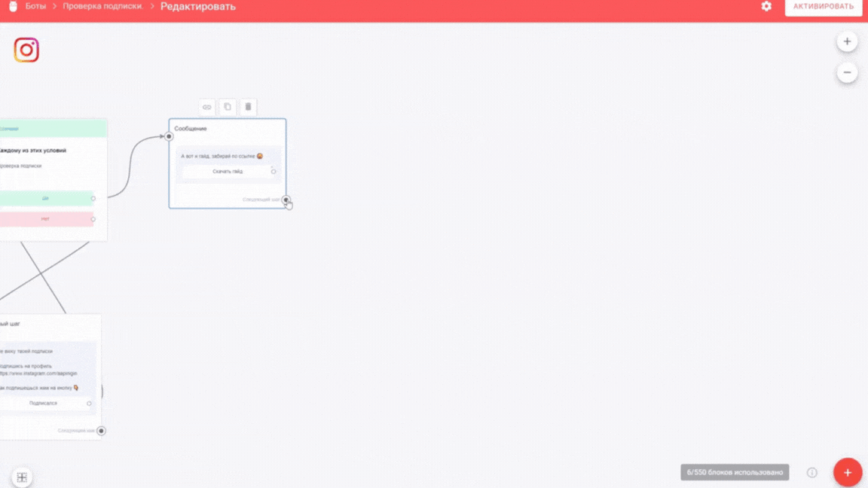Click the Скачать гайд button

[228, 172]
